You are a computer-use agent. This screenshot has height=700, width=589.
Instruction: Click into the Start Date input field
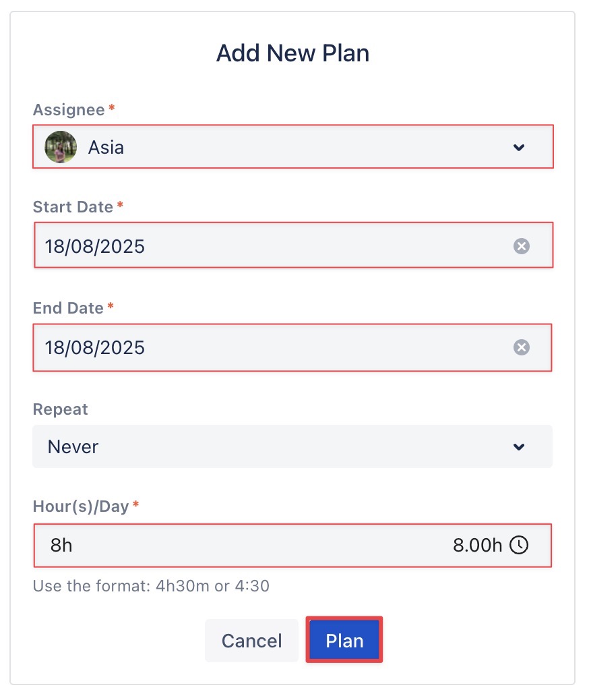click(270, 246)
